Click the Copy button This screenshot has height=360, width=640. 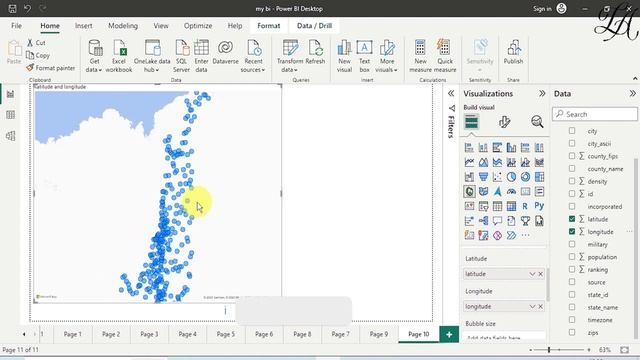[38, 55]
